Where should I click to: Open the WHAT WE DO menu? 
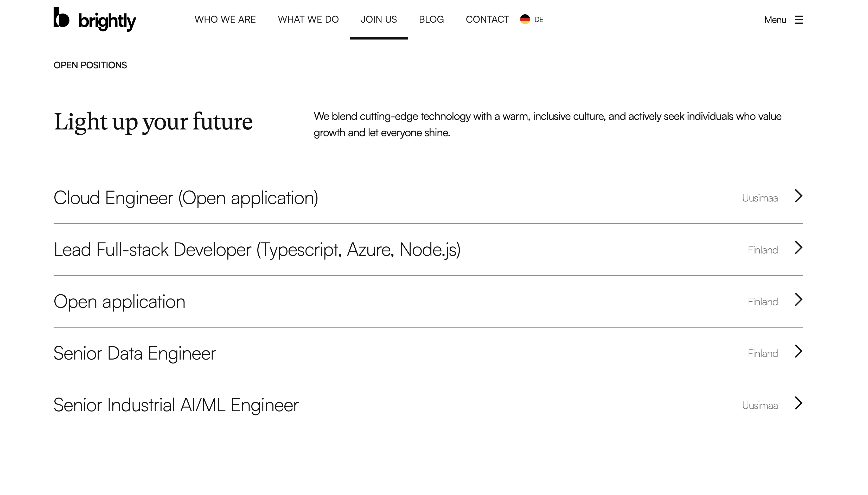308,19
